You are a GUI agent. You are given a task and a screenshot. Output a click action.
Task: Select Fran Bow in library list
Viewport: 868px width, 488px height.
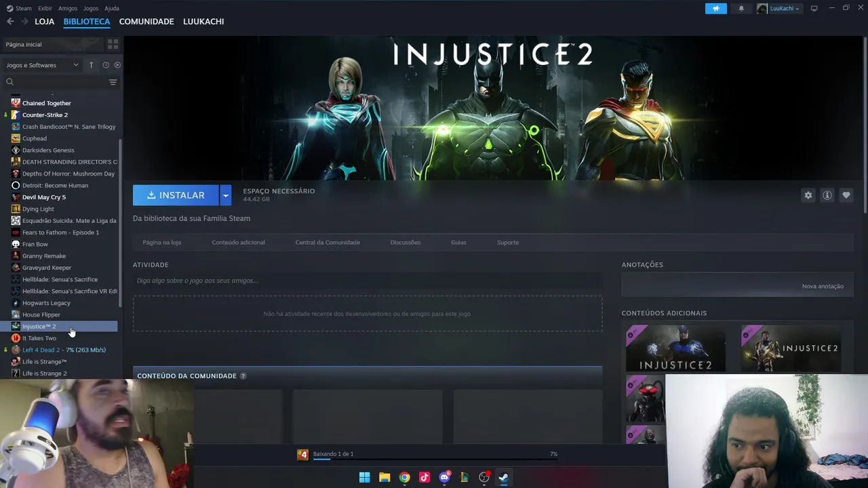[x=35, y=244]
